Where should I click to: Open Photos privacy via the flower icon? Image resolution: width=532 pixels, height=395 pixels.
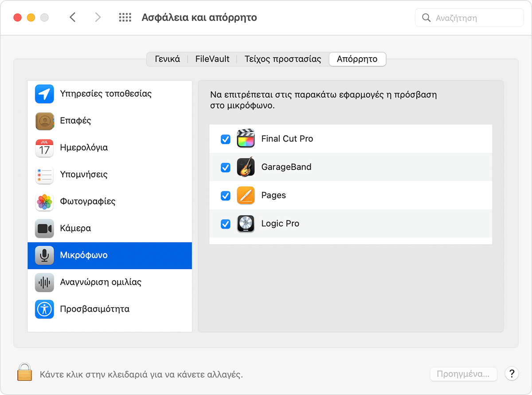pos(44,201)
